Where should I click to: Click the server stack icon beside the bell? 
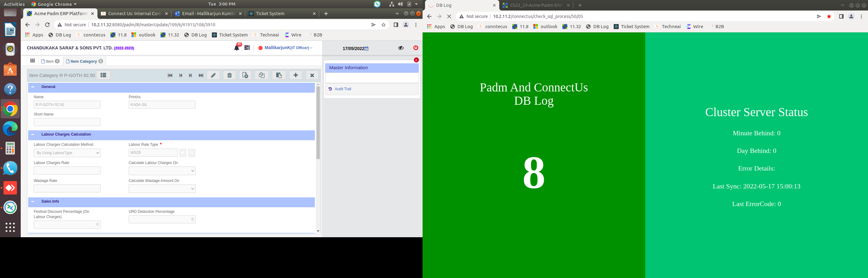click(x=247, y=48)
